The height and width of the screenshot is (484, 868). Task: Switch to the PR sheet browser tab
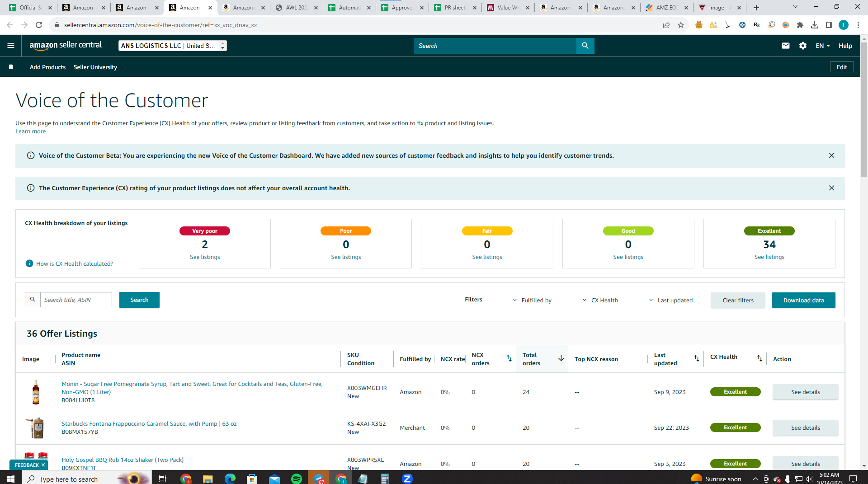click(x=455, y=8)
